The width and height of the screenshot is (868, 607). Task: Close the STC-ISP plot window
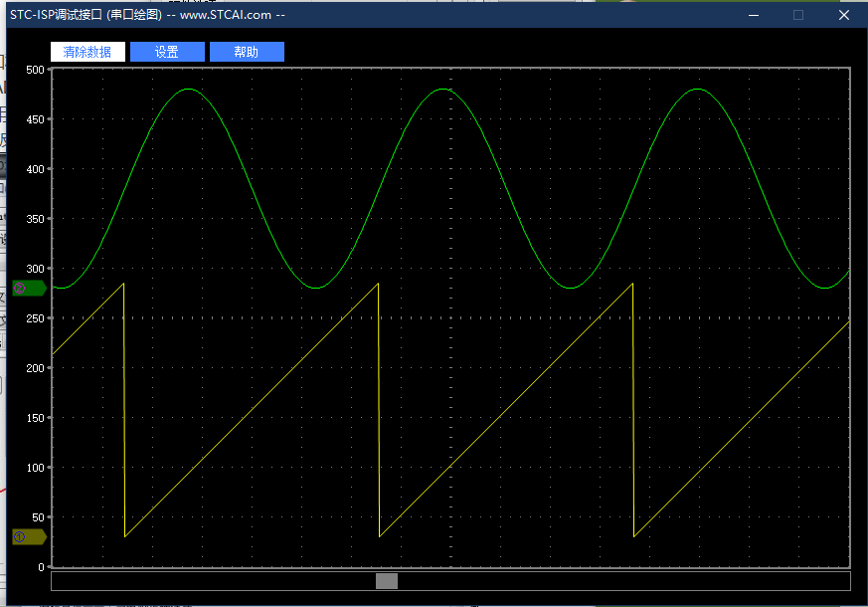[x=844, y=15]
